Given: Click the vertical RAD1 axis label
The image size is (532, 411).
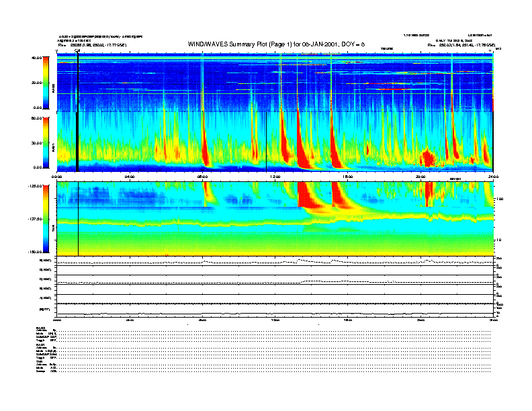Looking at the screenshot, I should (x=53, y=147).
